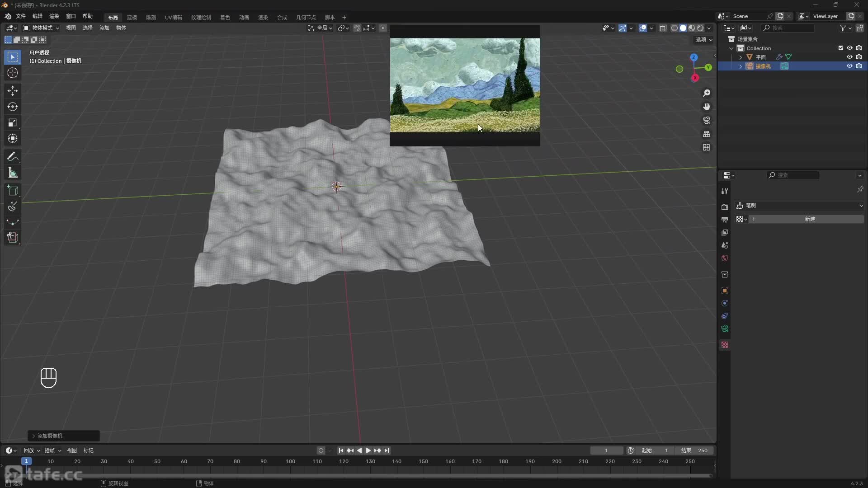Collapse the Collection tree row

[731, 48]
